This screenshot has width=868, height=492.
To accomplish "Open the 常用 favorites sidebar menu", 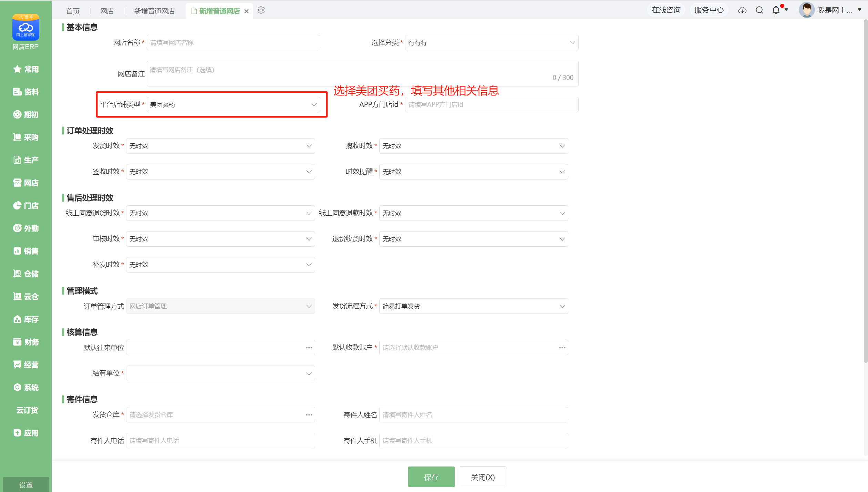I will [x=26, y=69].
